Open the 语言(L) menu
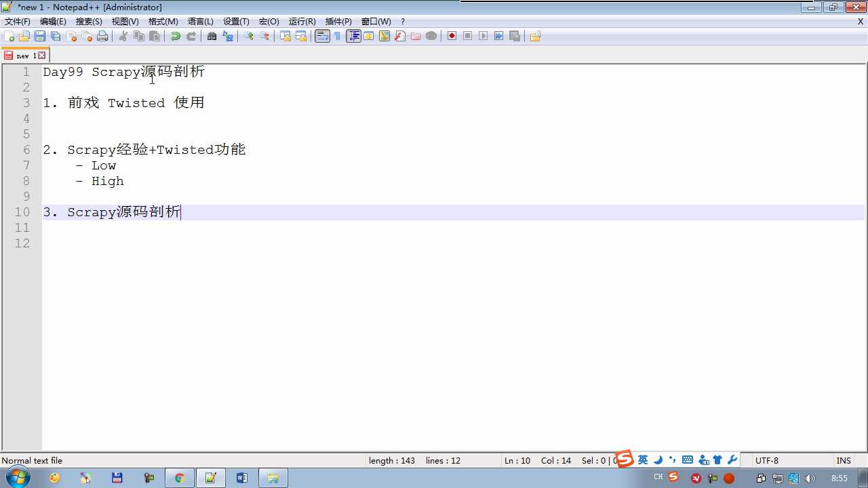 (201, 22)
